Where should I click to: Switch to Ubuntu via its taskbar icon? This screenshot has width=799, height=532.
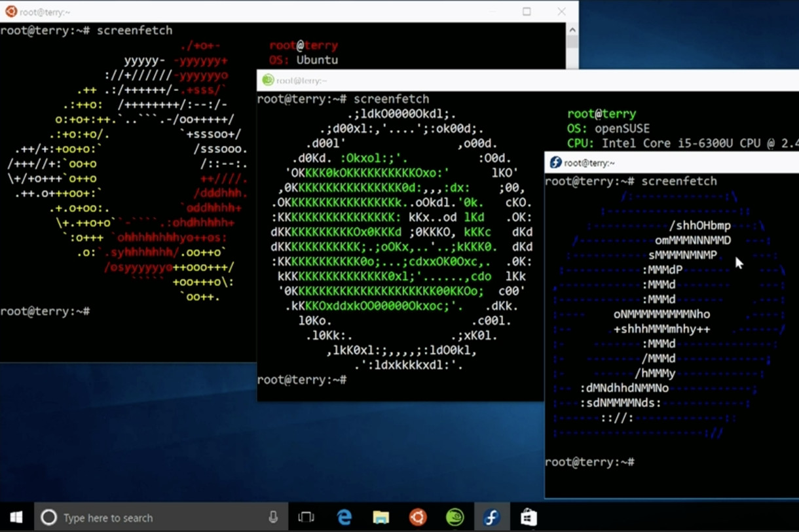(x=418, y=518)
